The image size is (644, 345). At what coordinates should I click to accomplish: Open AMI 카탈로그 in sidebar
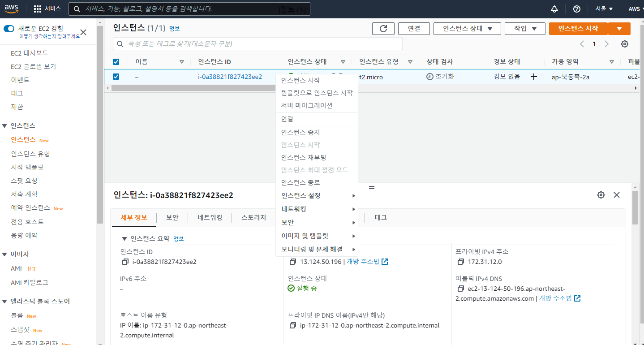click(x=30, y=283)
